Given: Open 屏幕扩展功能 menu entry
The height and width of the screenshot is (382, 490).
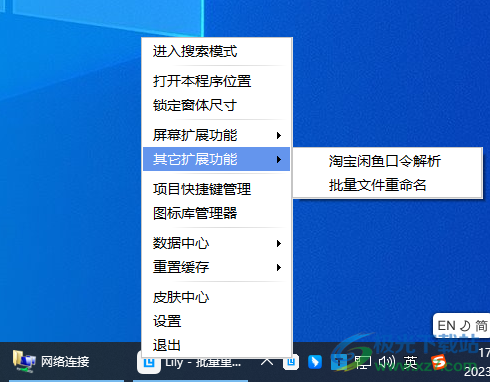Looking at the screenshot, I should click(x=217, y=135).
